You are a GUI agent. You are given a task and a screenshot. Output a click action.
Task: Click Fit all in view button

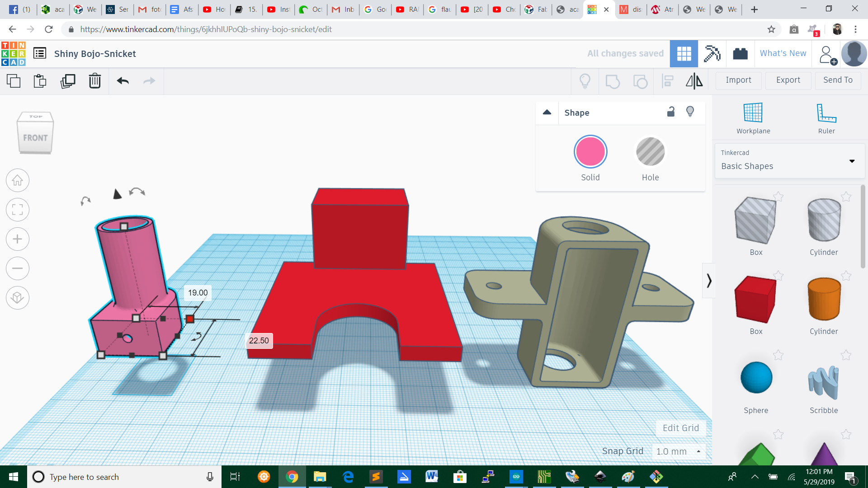coord(18,210)
